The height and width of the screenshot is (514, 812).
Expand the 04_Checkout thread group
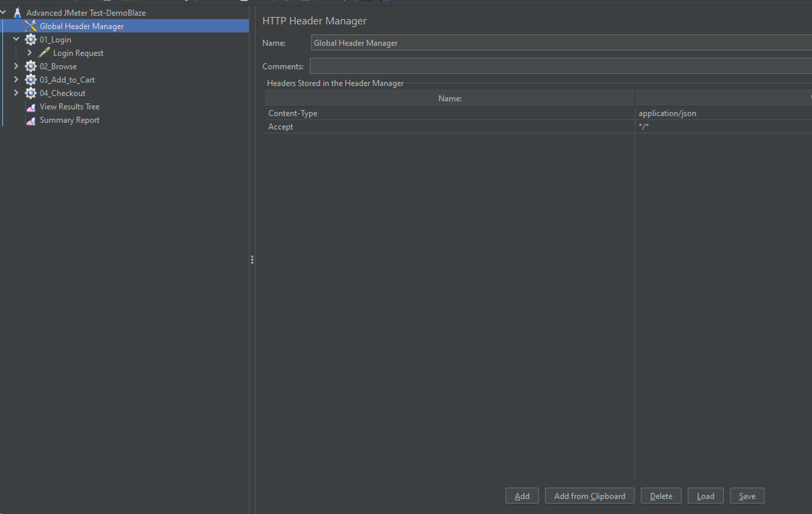[x=16, y=93]
